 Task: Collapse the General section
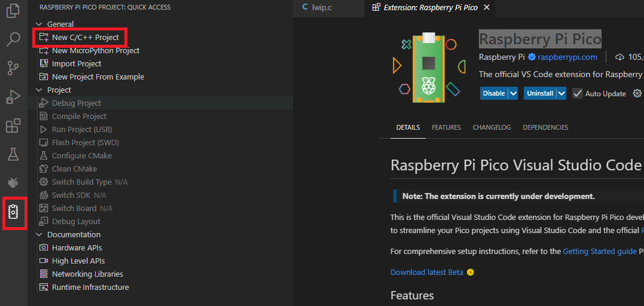tap(39, 25)
